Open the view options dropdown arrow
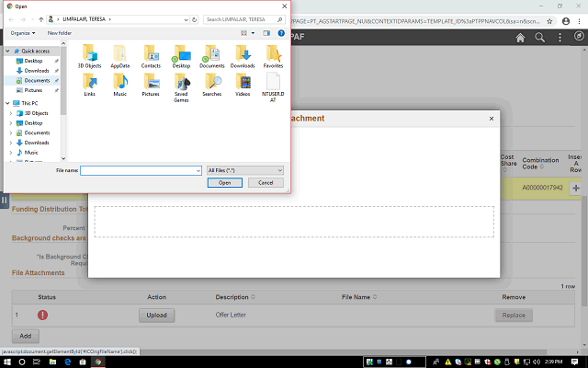Screen dimensions: 588x368 [x=253, y=33]
